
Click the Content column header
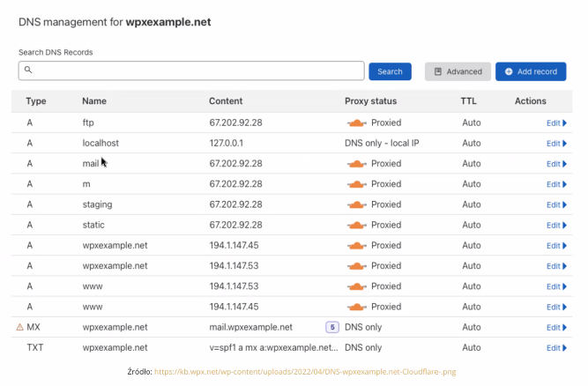(226, 101)
